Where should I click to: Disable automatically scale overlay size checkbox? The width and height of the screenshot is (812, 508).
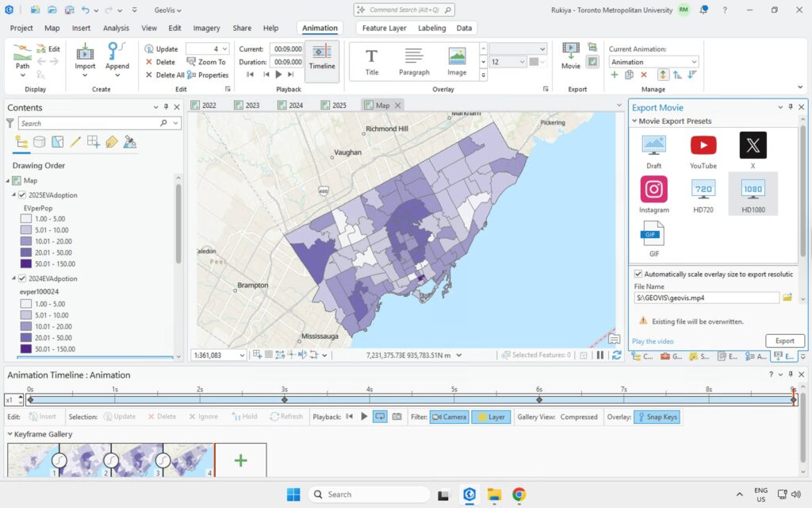(x=638, y=274)
